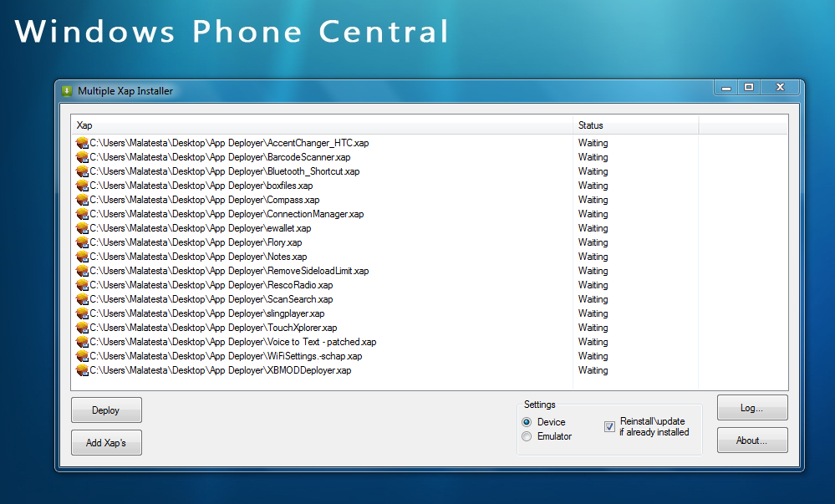Click the Multiple Xap Installer title bar icon

(x=66, y=90)
